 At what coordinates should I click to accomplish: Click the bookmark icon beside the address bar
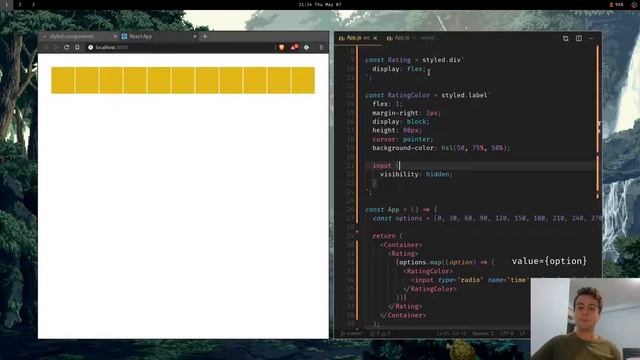[x=77, y=47]
